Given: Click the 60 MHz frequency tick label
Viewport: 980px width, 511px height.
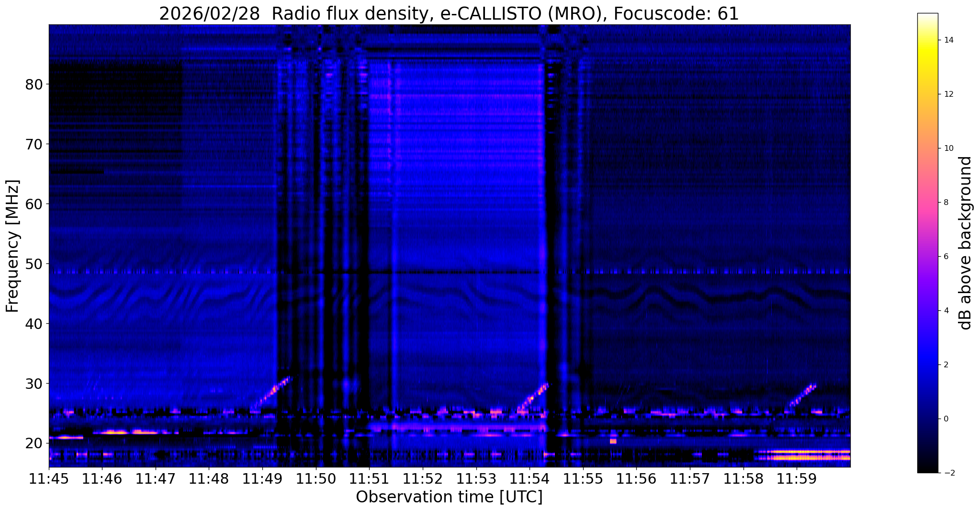Looking at the screenshot, I should (x=34, y=204).
